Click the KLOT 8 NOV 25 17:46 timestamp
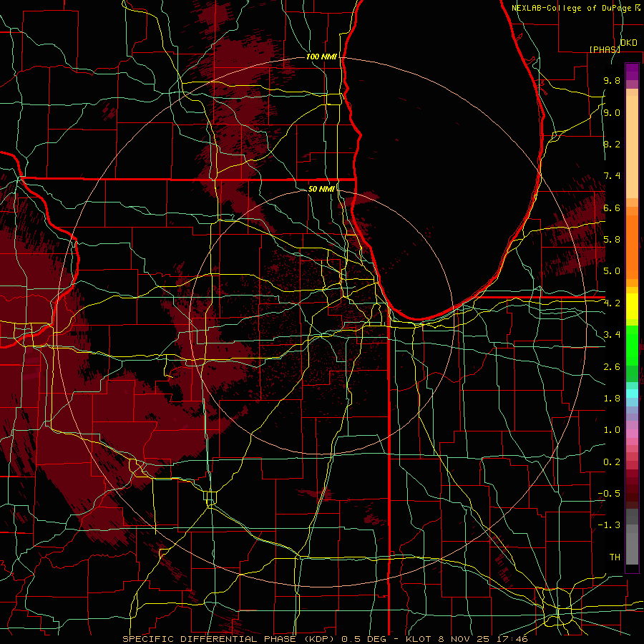The height and width of the screenshot is (644, 644). point(467,639)
